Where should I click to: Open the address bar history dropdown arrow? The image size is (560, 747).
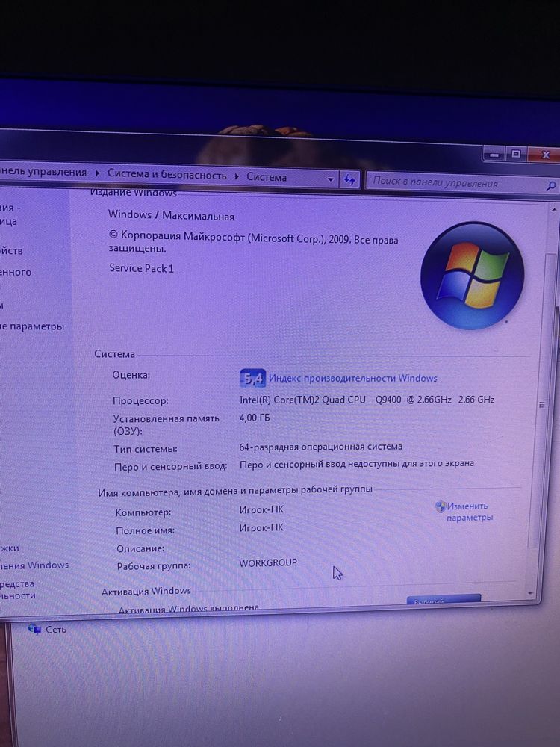(331, 179)
